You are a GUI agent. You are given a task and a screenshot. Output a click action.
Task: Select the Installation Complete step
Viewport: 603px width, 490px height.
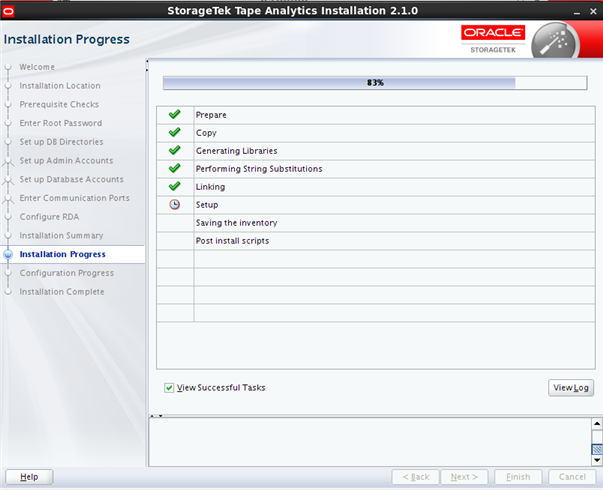tap(62, 292)
